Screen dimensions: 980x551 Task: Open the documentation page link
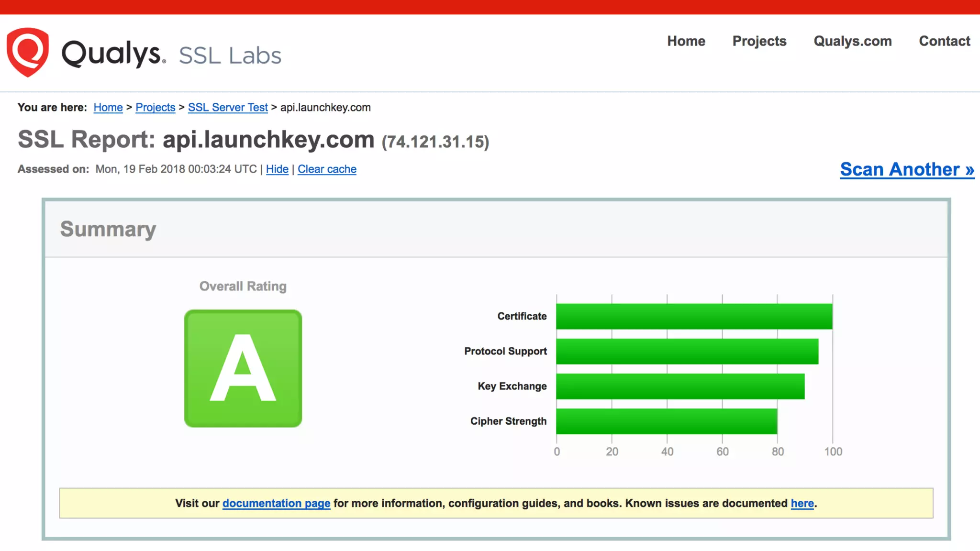point(276,503)
